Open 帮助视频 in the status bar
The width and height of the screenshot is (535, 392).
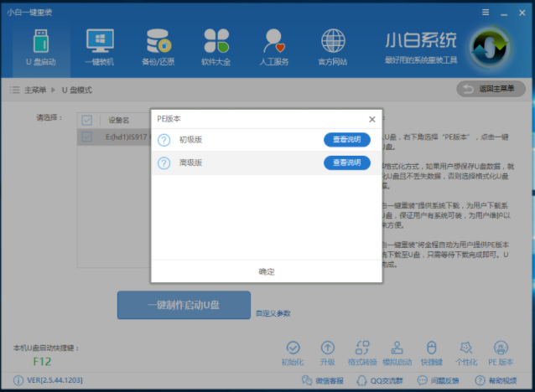point(496,380)
